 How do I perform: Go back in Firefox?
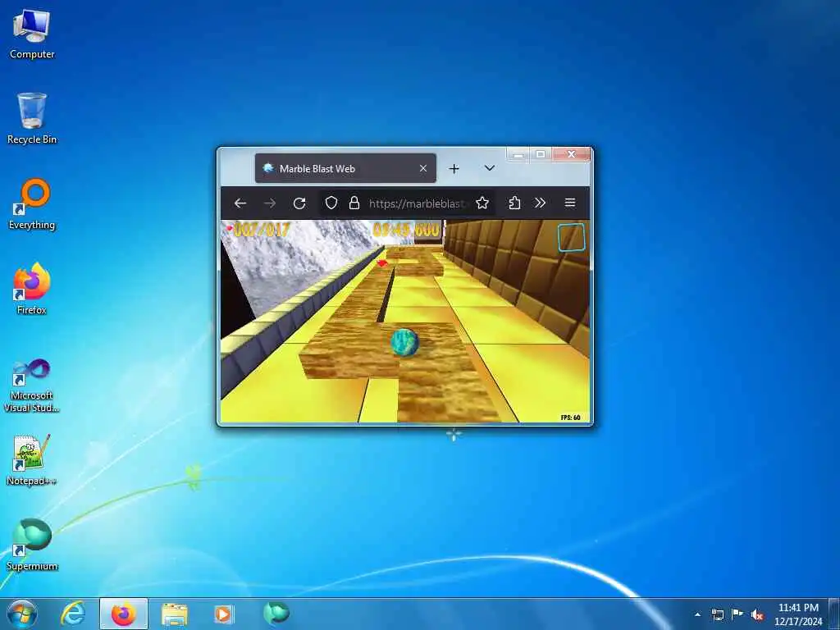[x=240, y=203]
